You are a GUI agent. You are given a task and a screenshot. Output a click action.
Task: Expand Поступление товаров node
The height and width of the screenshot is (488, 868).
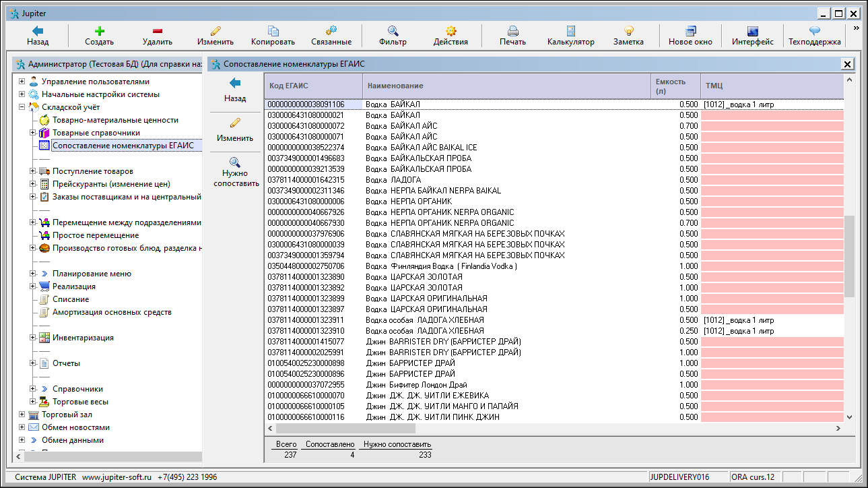pyautogui.click(x=33, y=171)
